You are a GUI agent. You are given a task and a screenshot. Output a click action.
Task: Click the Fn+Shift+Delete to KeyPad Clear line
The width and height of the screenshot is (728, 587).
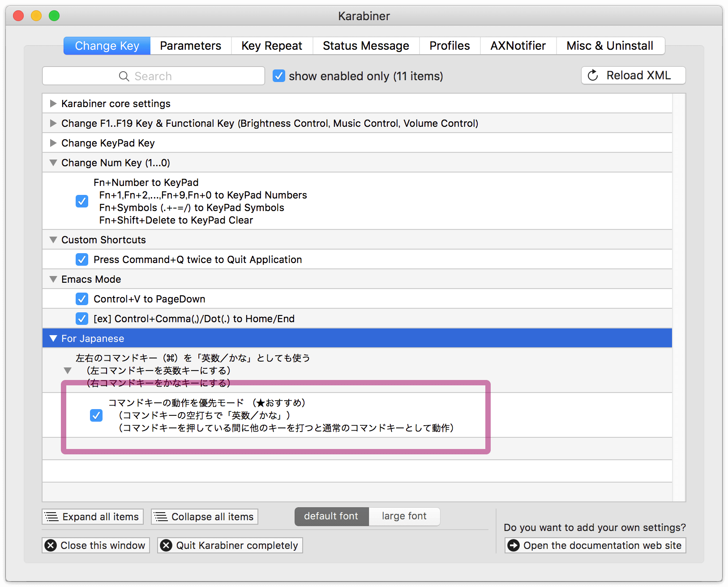tap(176, 220)
